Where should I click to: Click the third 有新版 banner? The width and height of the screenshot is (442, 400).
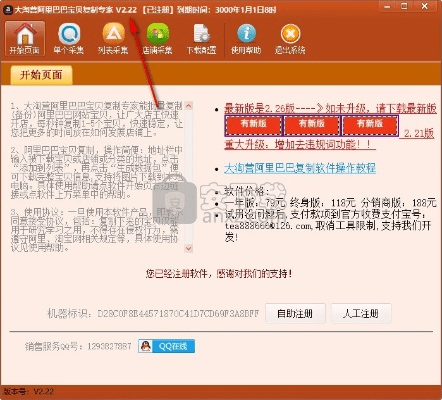point(369,125)
